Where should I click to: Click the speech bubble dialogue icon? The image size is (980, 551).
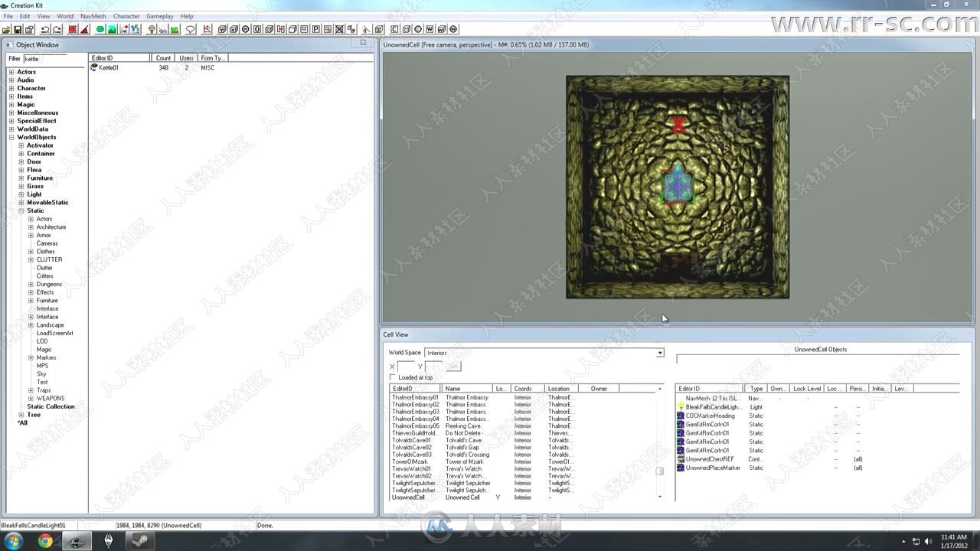(x=191, y=29)
